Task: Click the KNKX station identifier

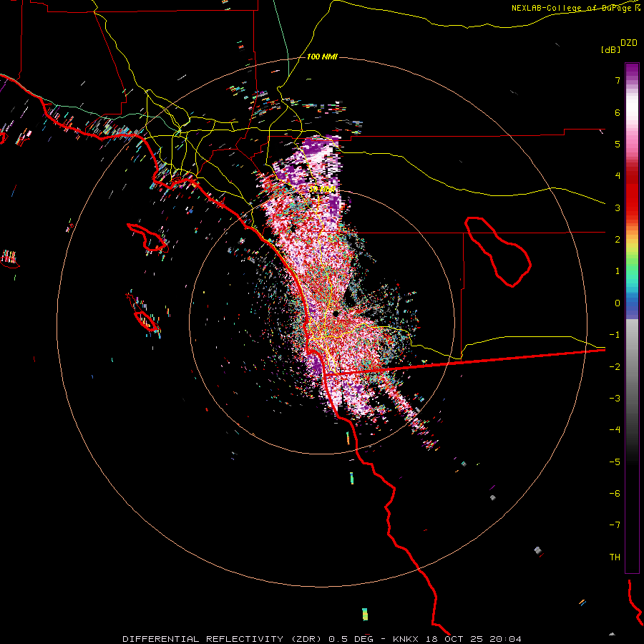Action: [406, 639]
